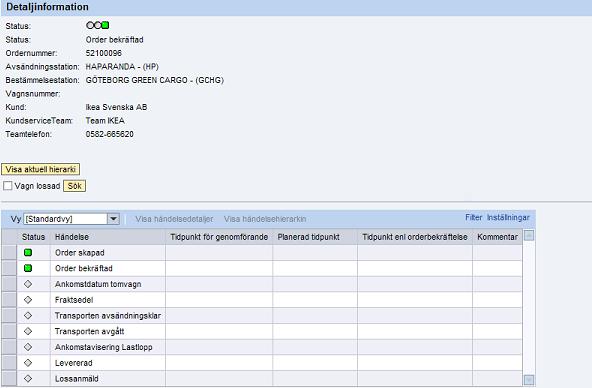Click Tidpunkt för genomförande column header
The image size is (592, 388).
(x=219, y=237)
